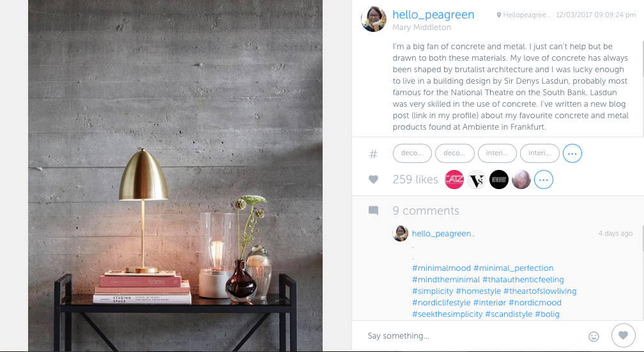644x352 pixels.
Task: Open the emoji picker smiley icon
Action: tap(594, 337)
